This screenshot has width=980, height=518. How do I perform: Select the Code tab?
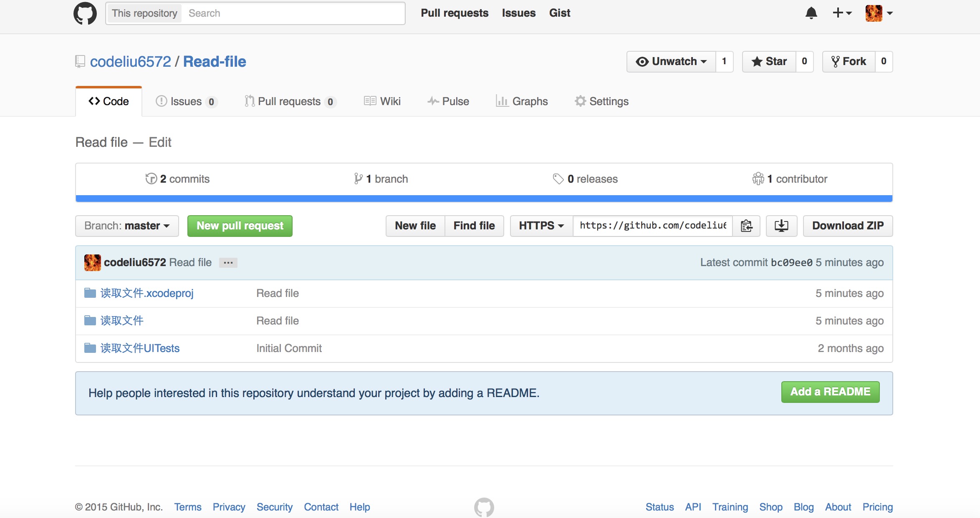coord(108,101)
